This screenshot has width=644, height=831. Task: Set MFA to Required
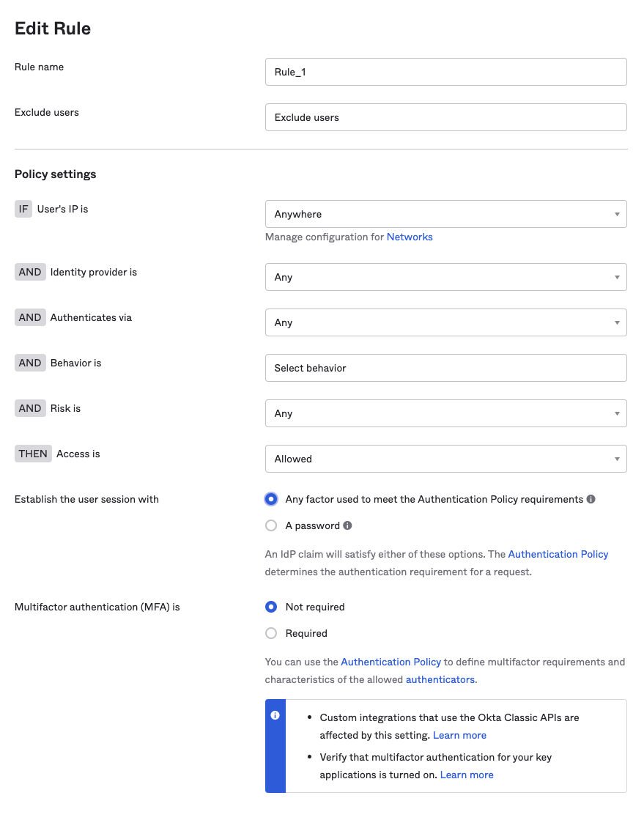(271, 633)
